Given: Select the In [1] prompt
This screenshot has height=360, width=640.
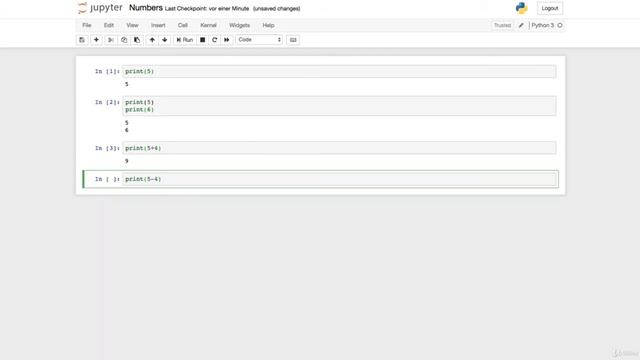Looking at the screenshot, I should (x=107, y=71).
